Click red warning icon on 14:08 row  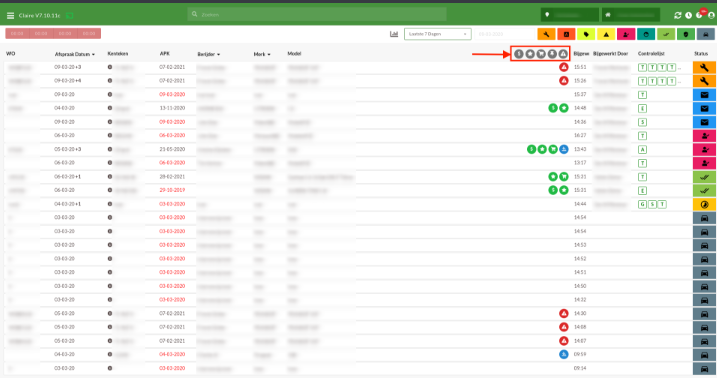pos(564,327)
